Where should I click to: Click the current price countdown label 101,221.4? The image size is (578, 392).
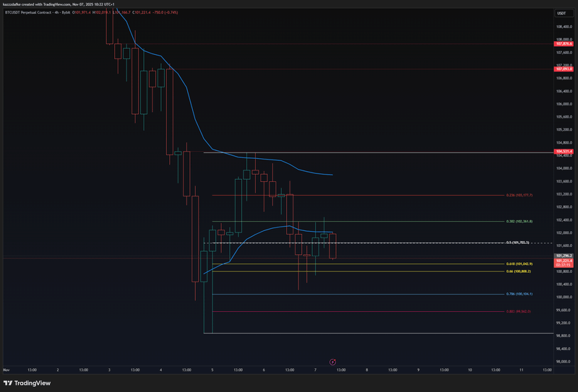point(564,263)
